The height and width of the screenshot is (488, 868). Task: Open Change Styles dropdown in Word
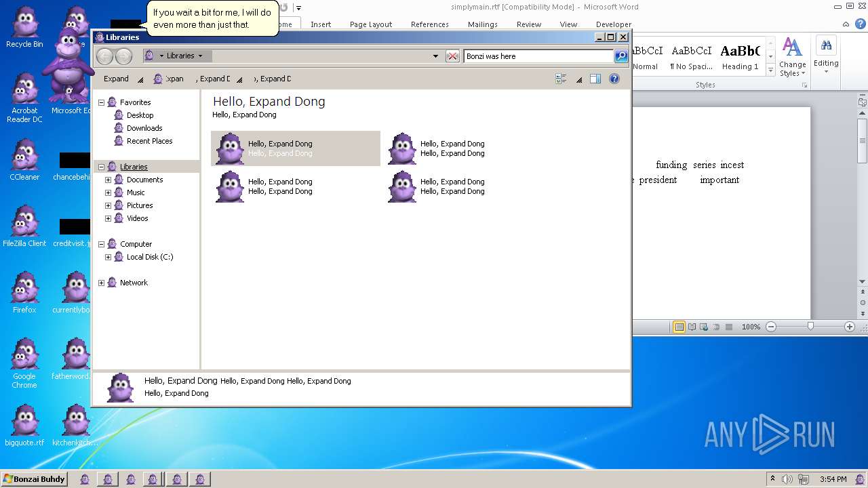792,57
